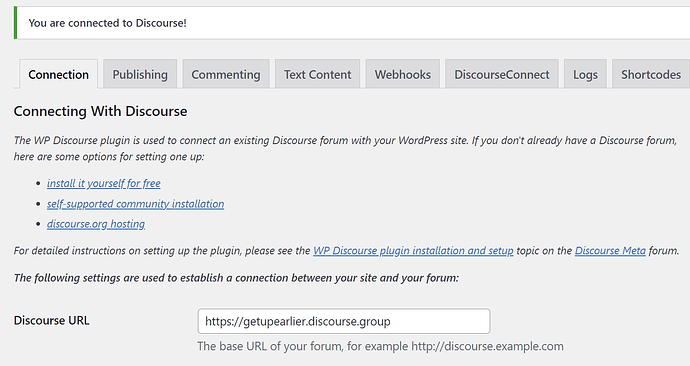This screenshot has height=366, width=690.
Task: Open the Connection tab
Action: 59,74
